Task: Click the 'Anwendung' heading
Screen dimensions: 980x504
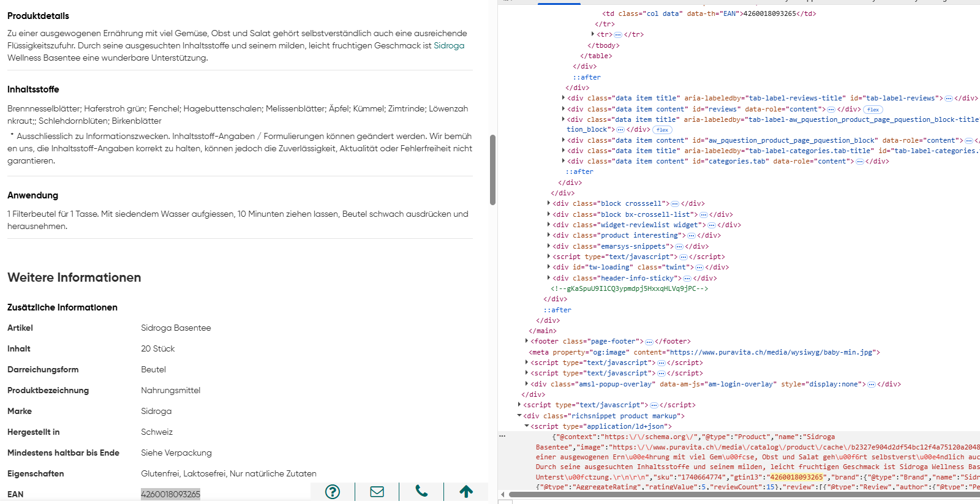Action: click(32, 195)
